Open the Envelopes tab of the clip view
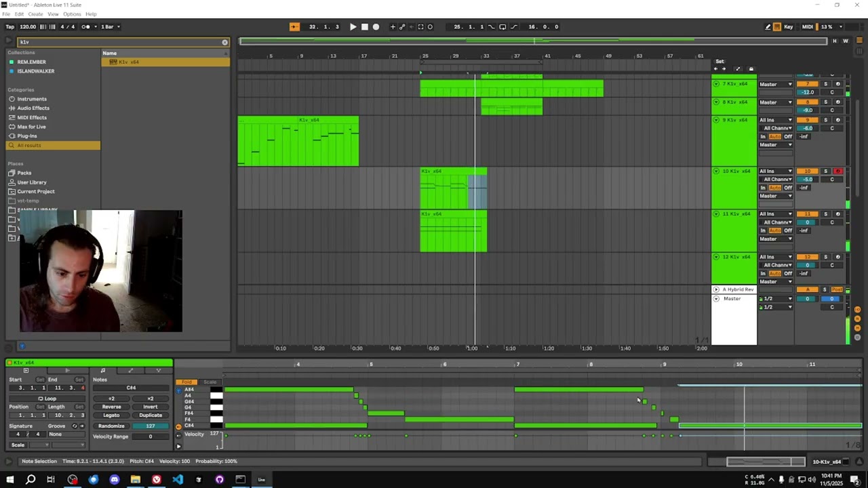Screen dimensions: 868x488 coord(130,371)
